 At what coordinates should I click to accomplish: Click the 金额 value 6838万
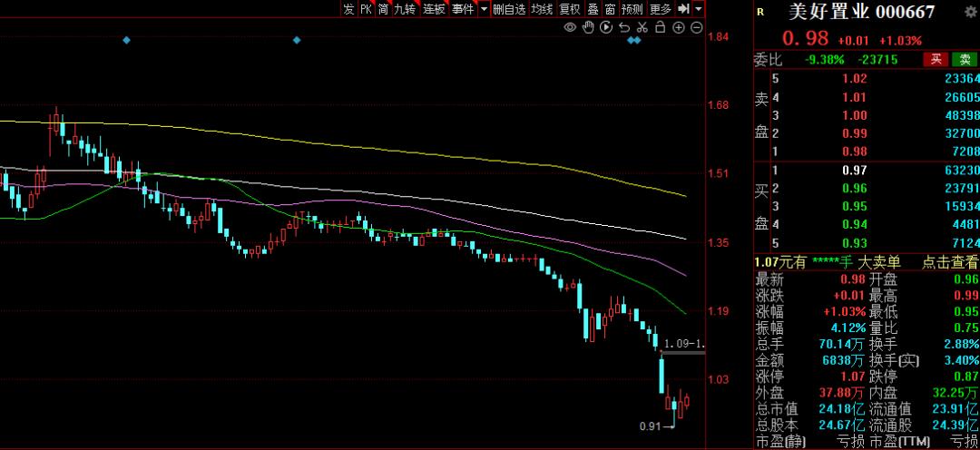(844, 360)
